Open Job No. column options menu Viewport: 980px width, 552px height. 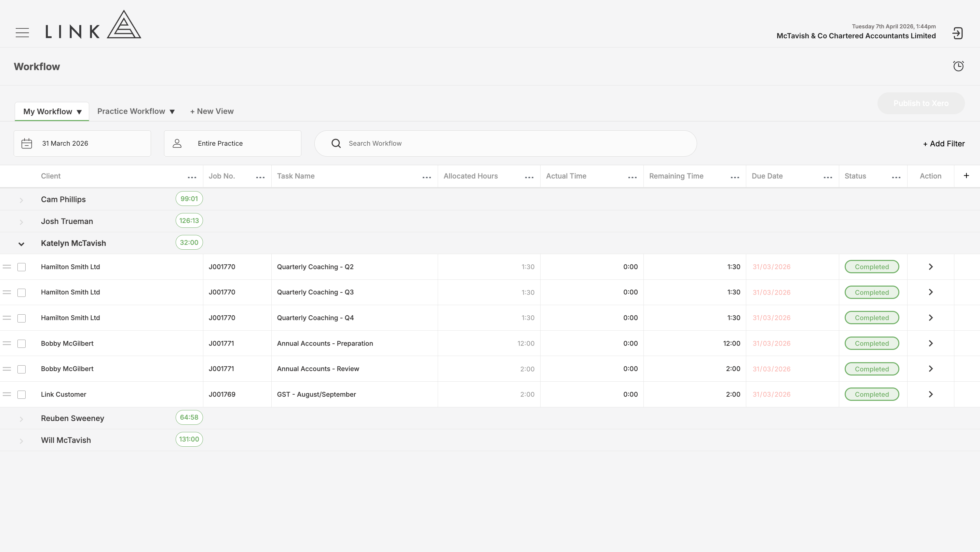pyautogui.click(x=260, y=178)
